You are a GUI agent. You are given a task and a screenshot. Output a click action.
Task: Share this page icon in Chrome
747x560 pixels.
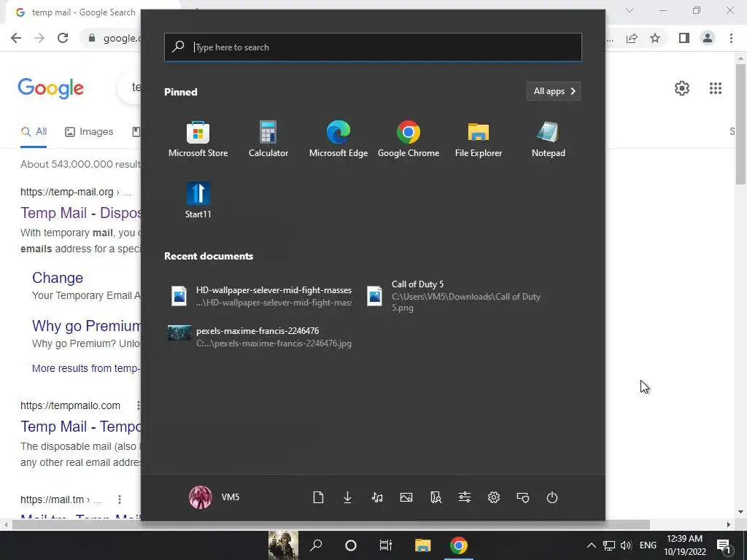click(x=632, y=39)
